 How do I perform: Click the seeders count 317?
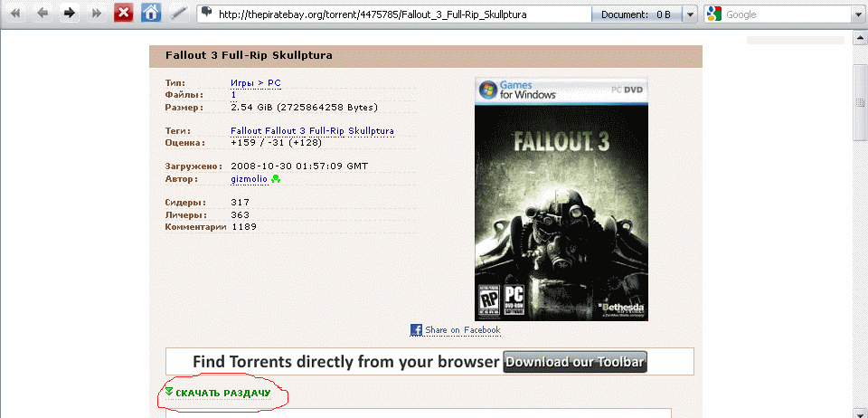pos(241,202)
